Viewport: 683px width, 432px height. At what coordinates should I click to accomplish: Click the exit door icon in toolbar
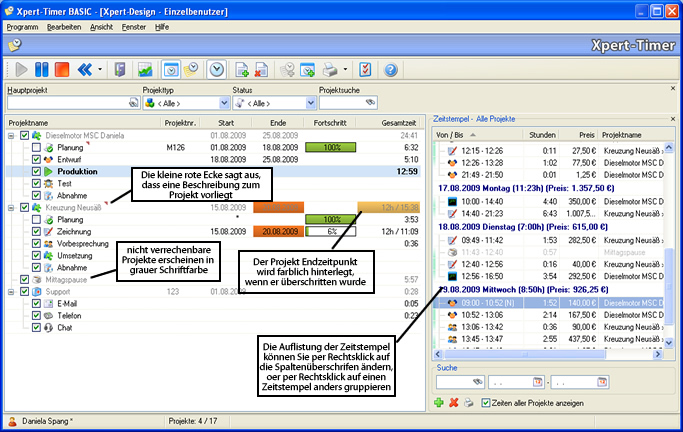coord(120,70)
